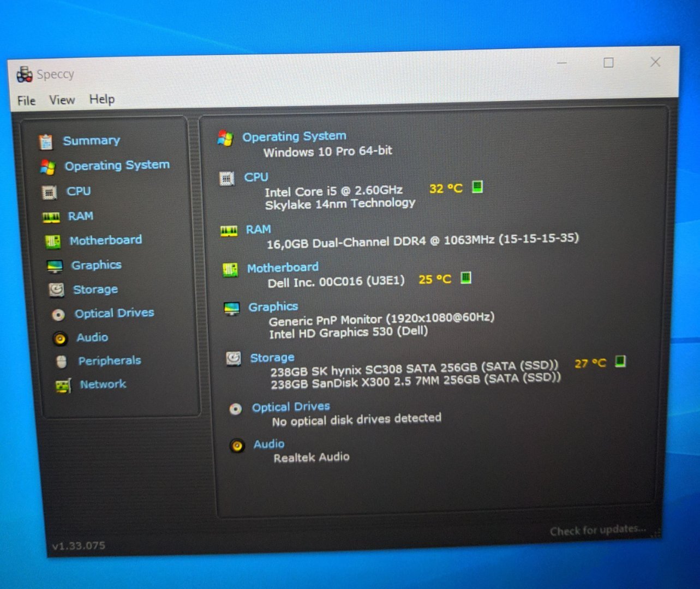Click 'Intel Core i5 @ 2.60GHz' text
The width and height of the screenshot is (700, 589).
pos(333,191)
